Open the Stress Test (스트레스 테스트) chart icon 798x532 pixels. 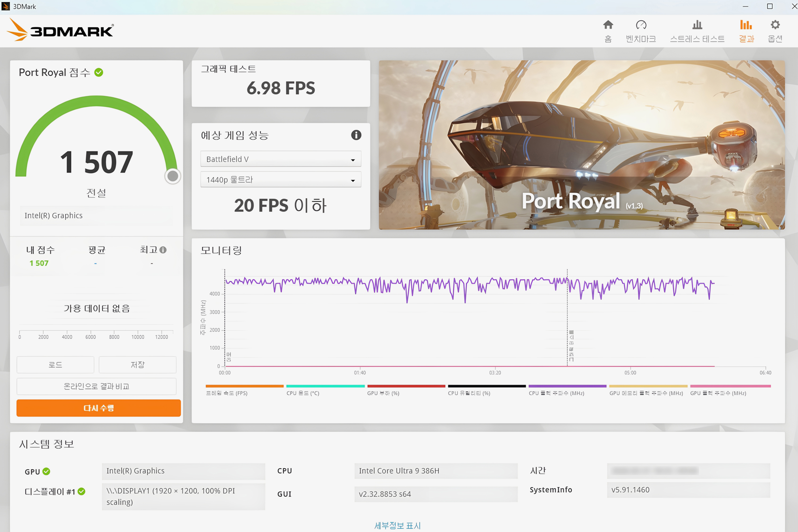[x=697, y=25]
